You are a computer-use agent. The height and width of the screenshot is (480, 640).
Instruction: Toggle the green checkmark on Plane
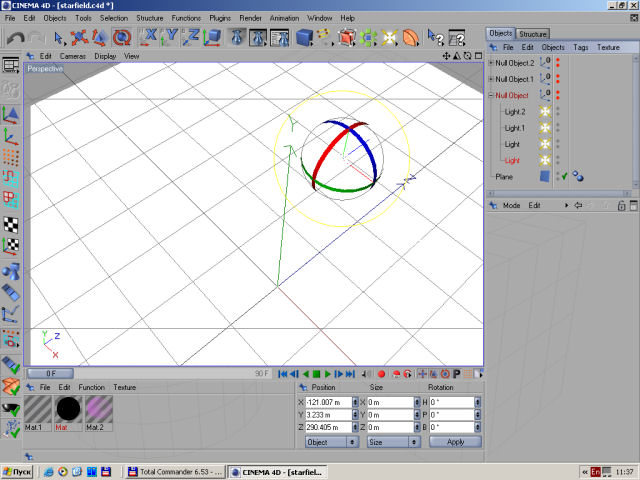[x=564, y=177]
